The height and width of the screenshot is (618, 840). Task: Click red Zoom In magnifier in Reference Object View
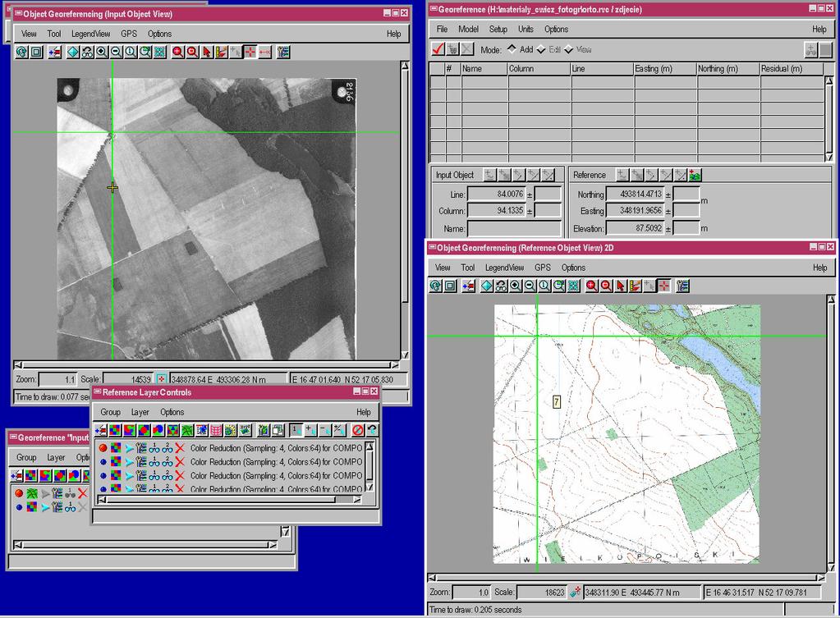coord(591,286)
